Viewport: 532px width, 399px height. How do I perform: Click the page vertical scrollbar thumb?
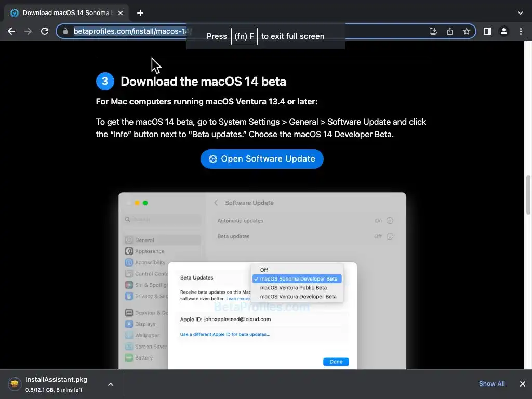point(528,195)
